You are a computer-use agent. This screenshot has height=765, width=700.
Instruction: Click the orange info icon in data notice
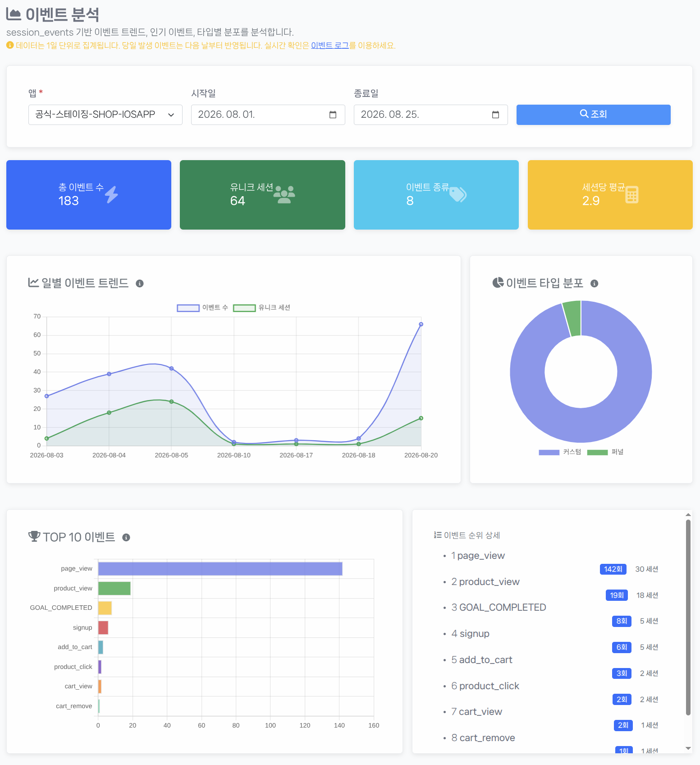[x=10, y=45]
